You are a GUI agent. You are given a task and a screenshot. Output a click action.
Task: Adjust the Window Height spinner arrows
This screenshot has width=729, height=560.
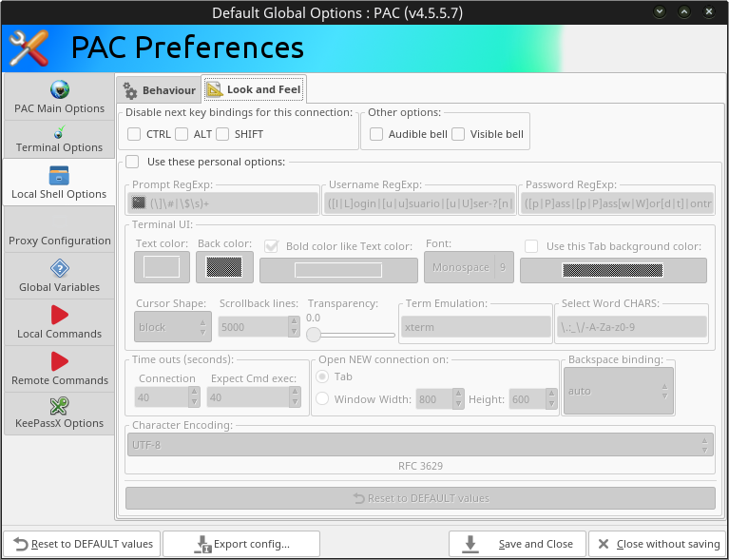pos(551,398)
